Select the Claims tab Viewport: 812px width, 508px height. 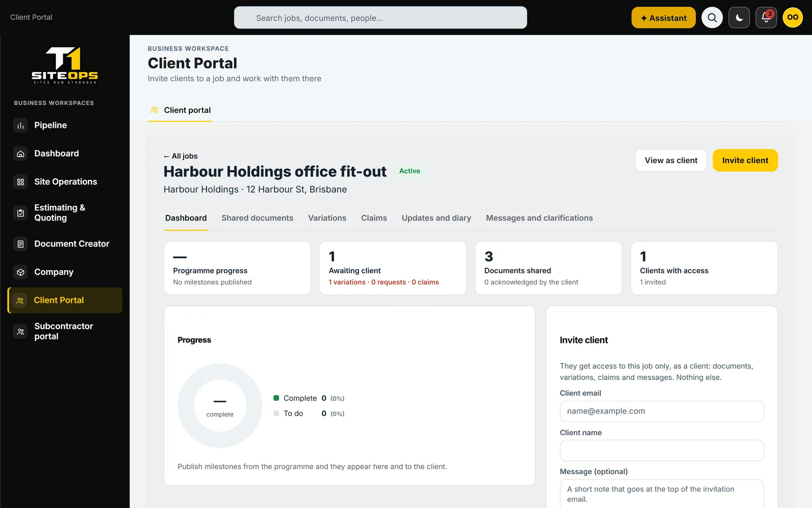[374, 218]
